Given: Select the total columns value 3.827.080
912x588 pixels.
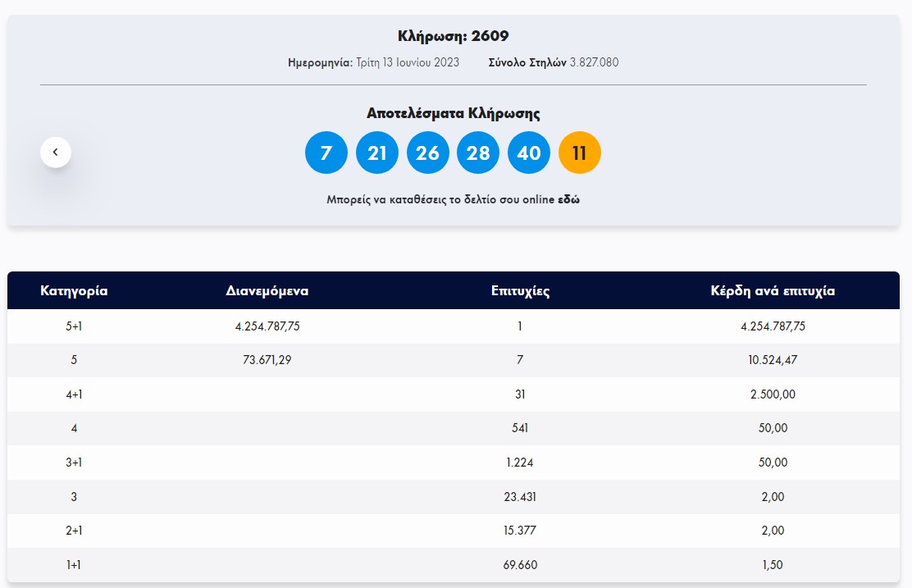Looking at the screenshot, I should click(594, 62).
